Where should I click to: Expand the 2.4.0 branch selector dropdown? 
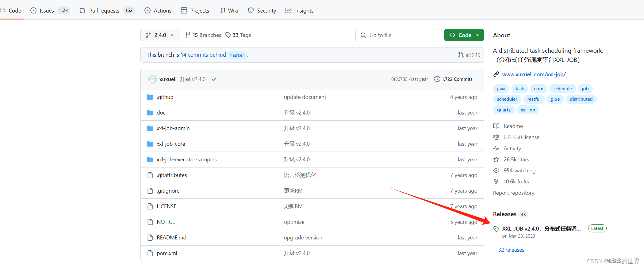click(x=160, y=35)
